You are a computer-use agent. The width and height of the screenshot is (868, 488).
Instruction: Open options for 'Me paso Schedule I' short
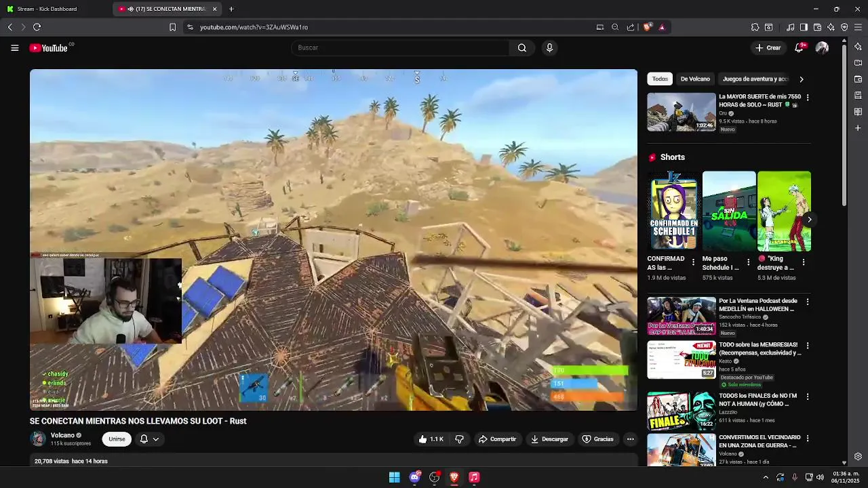[x=749, y=262]
